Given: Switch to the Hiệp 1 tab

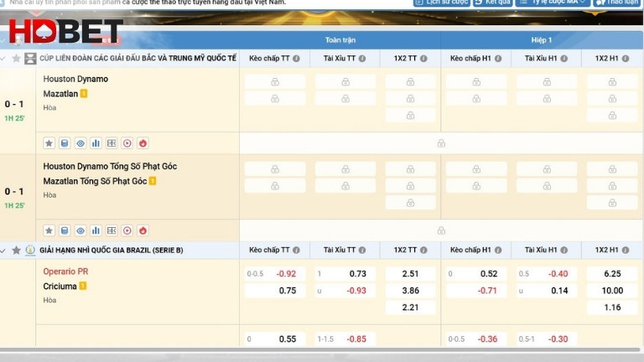Looking at the screenshot, I should tap(542, 40).
